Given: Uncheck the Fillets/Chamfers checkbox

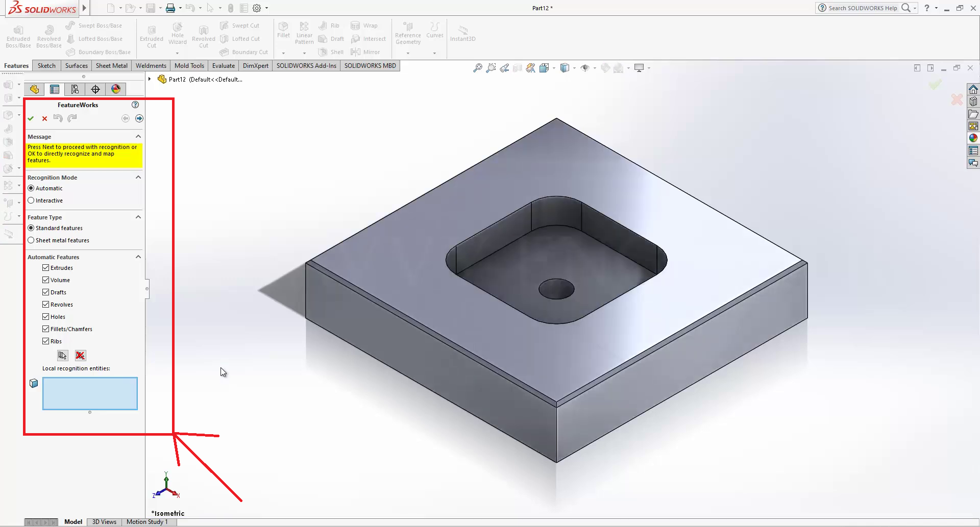Looking at the screenshot, I should click(46, 329).
